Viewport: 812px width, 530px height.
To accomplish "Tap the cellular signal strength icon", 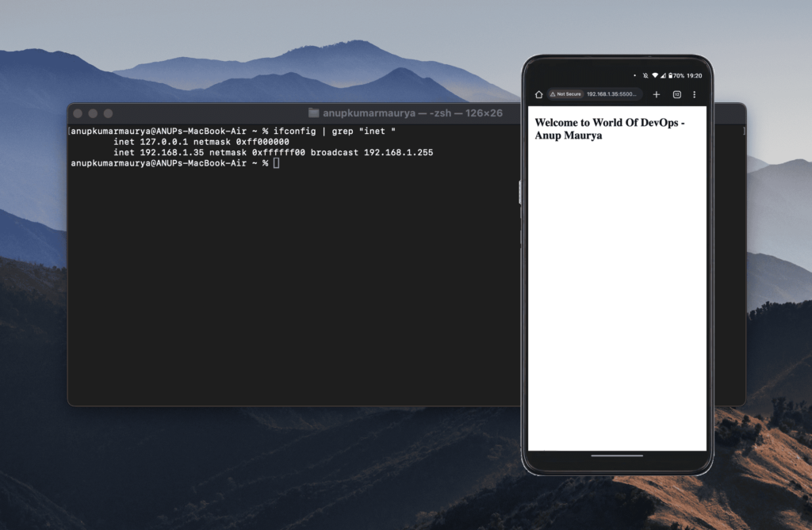I will pos(663,76).
